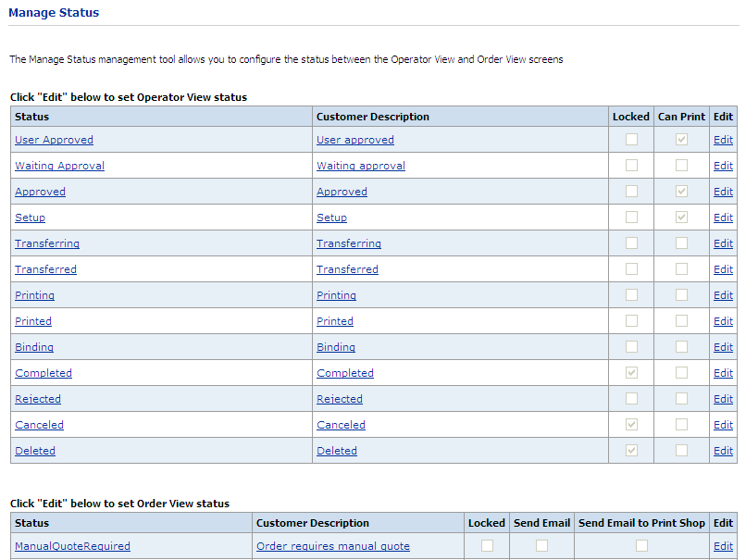Click Edit for the Waiting Approval row
This screenshot has width=746, height=560.
click(723, 166)
